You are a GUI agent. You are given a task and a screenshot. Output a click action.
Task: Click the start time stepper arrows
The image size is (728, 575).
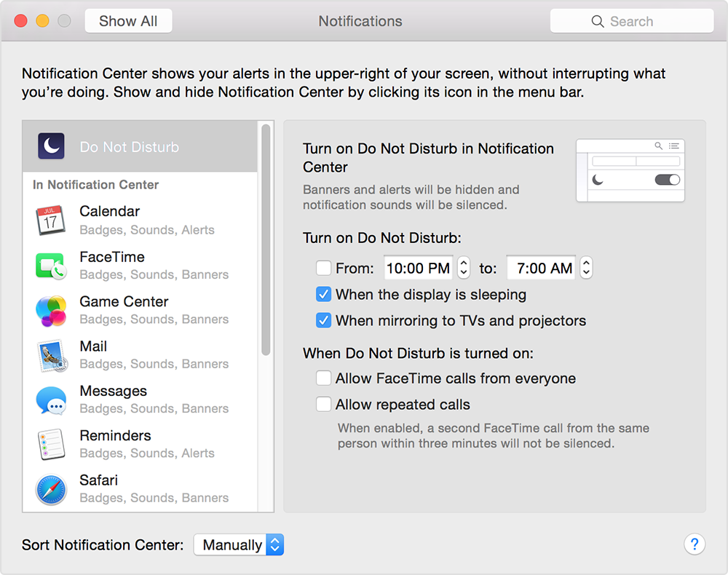tap(464, 269)
